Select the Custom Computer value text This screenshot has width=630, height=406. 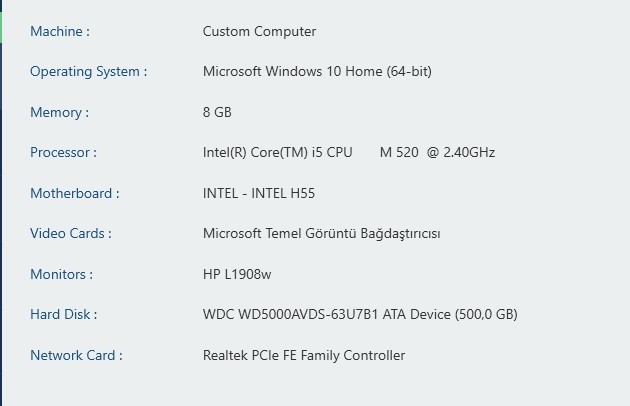click(259, 32)
